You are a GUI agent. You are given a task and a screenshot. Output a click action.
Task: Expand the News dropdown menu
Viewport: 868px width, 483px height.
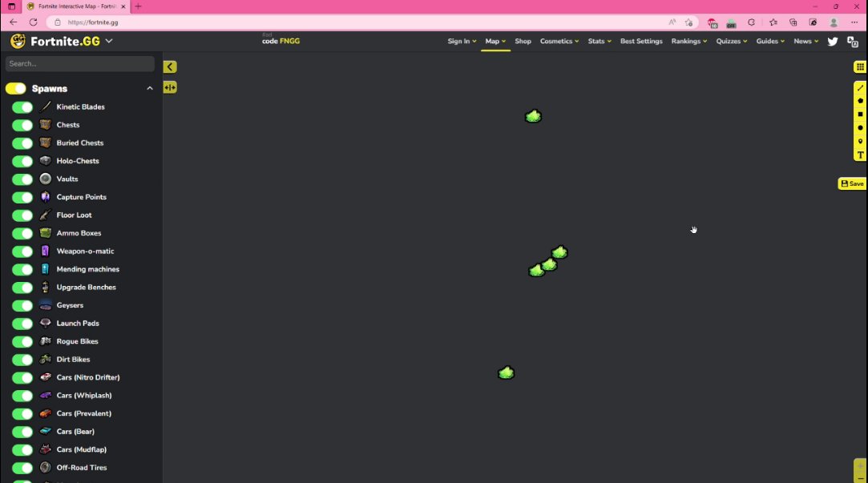tap(805, 42)
